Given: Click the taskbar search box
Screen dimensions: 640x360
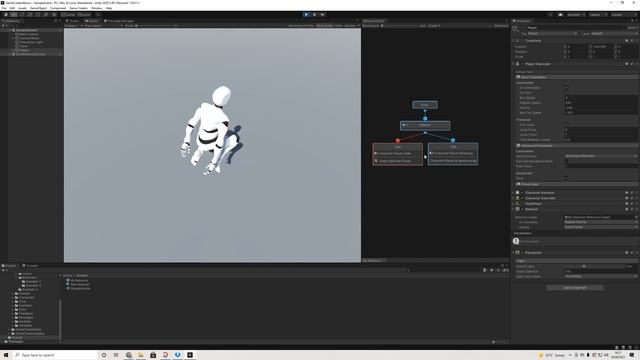Looking at the screenshot, I should click(x=55, y=355).
